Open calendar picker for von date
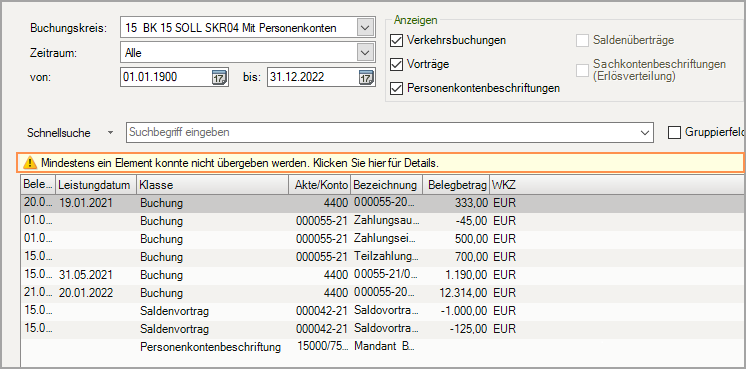The image size is (746, 369). point(219,77)
